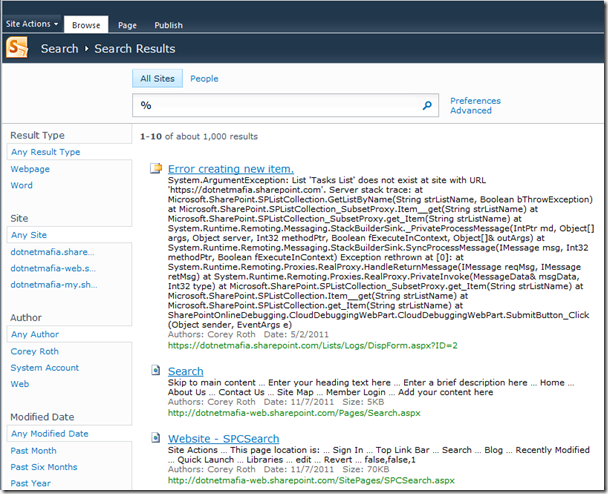Screen dimensions: 608x494
Task: Open the Search result title link
Action: pyautogui.click(x=185, y=371)
